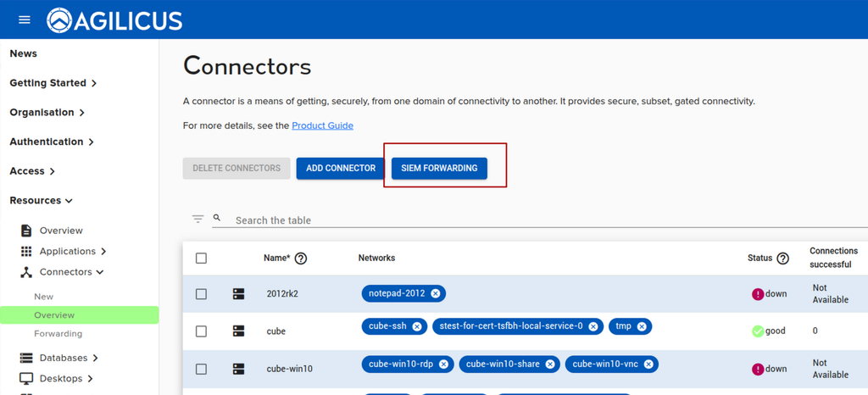Toggle the select-all checkbox in table header
This screenshot has height=395, width=868.
tap(202, 259)
